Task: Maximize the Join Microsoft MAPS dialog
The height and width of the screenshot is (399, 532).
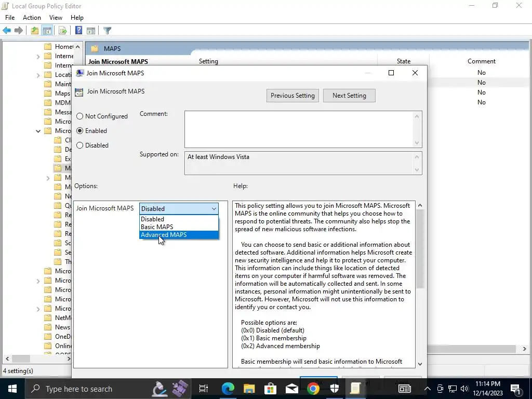Action: (x=391, y=73)
